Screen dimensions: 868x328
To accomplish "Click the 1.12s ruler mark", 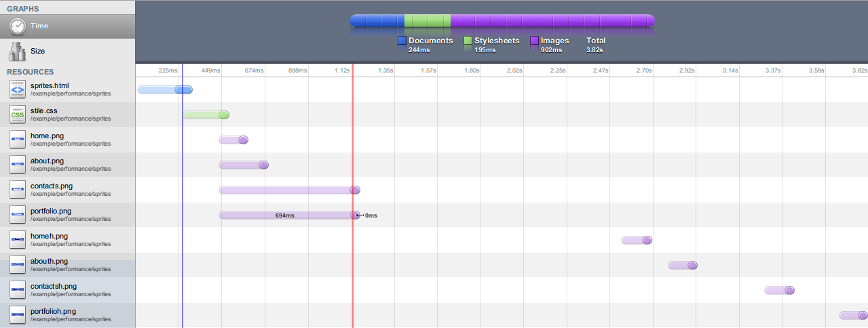I will [342, 70].
